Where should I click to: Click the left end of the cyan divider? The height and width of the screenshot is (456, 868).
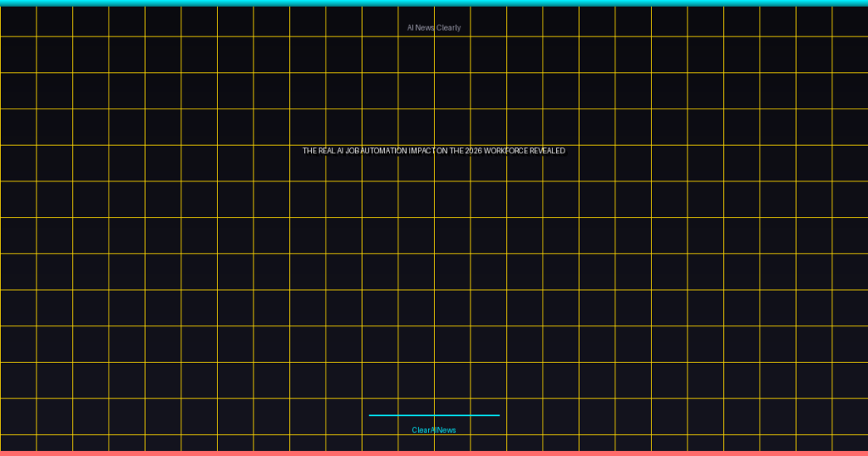[x=371, y=415]
